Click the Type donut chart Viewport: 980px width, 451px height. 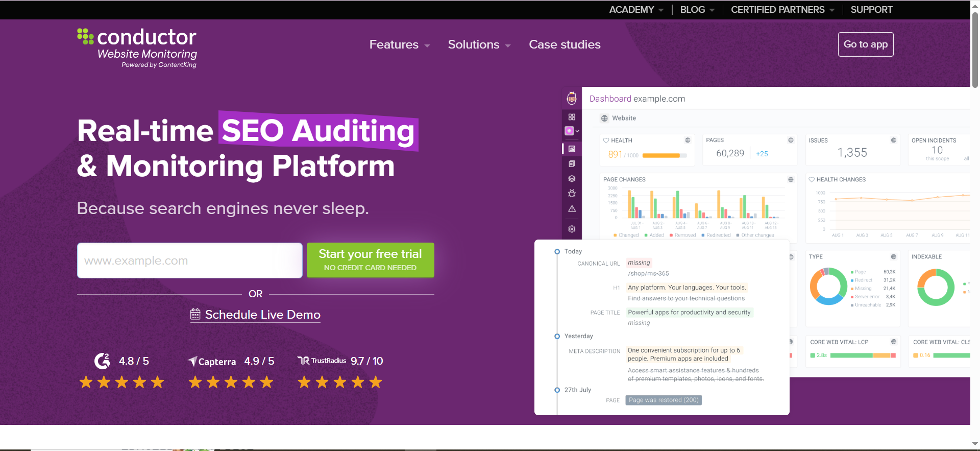[x=828, y=287]
